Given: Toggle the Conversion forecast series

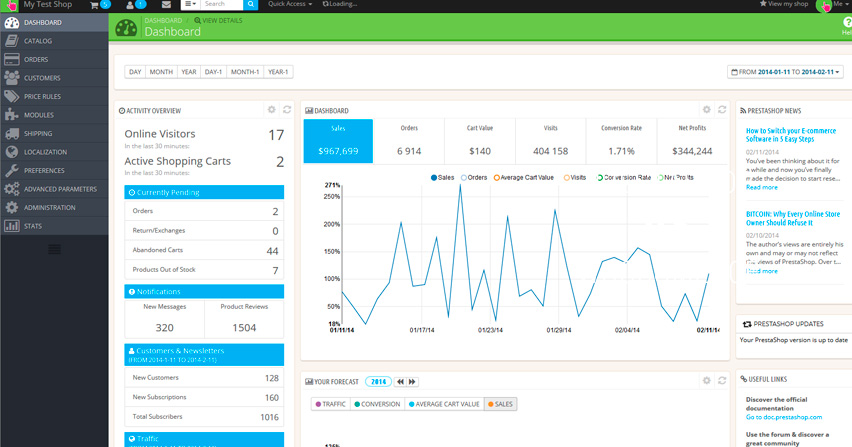Looking at the screenshot, I should [377, 404].
